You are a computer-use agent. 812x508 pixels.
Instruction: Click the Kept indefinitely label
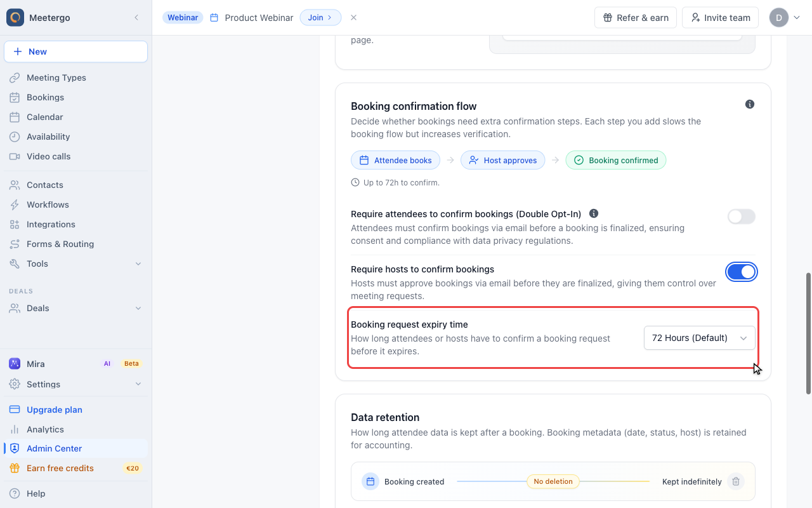[692, 481]
